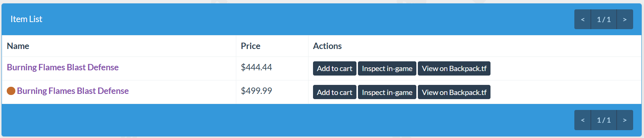Inspect the $444.44 item in-game
The image size is (644, 138).
(x=387, y=68)
